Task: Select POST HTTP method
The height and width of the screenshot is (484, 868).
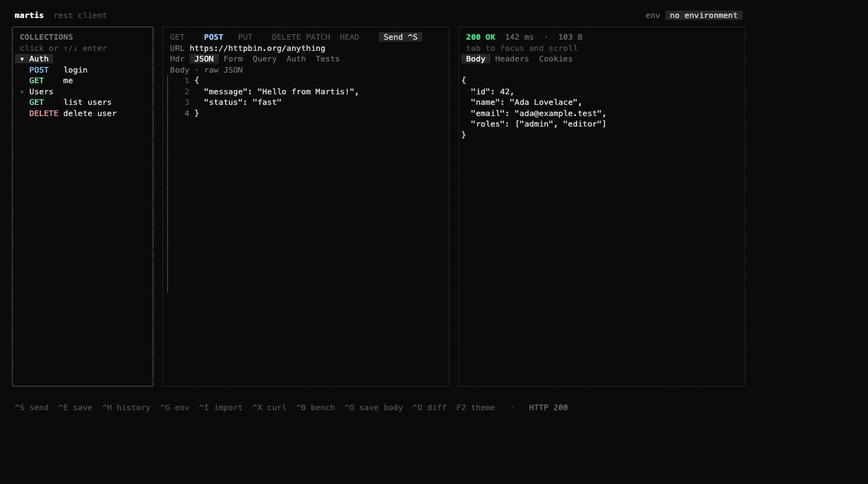Action: click(x=213, y=37)
